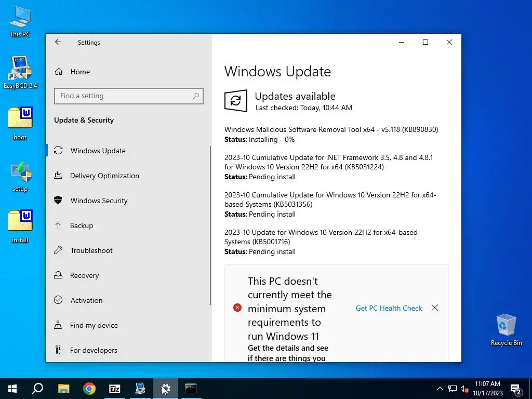The image size is (532, 399).
Task: Click the KB5031356 cumulative update entry
Action: [330, 204]
